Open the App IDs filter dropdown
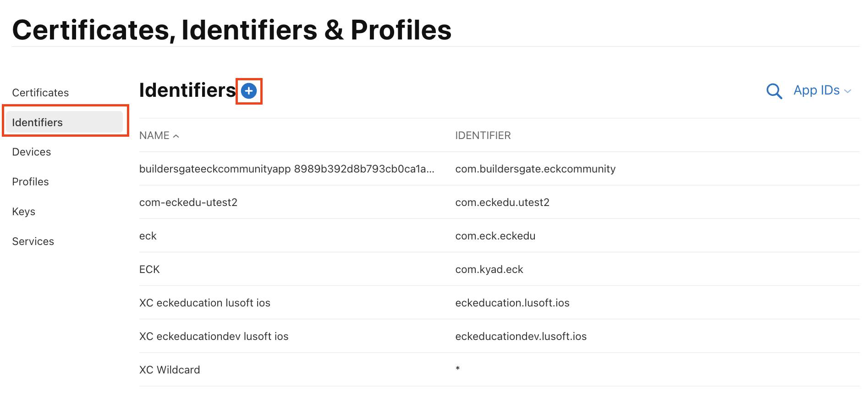The image size is (868, 401). pos(822,90)
